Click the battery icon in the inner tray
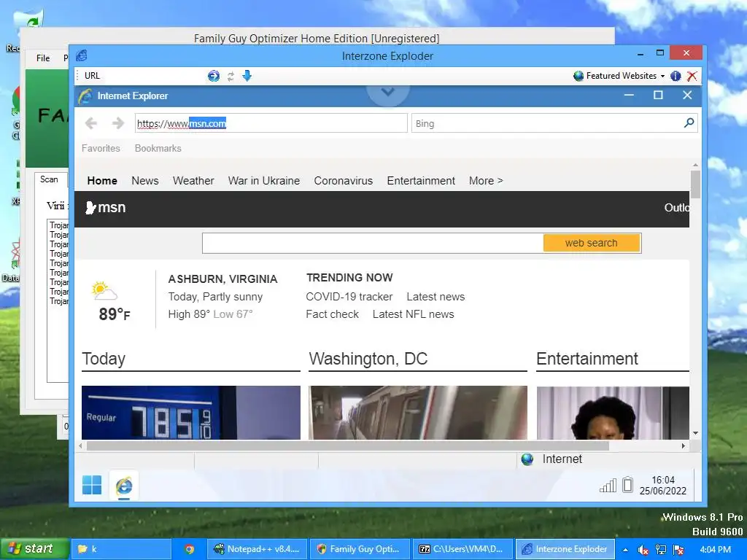Viewport: 747px width, 560px height. [628, 485]
